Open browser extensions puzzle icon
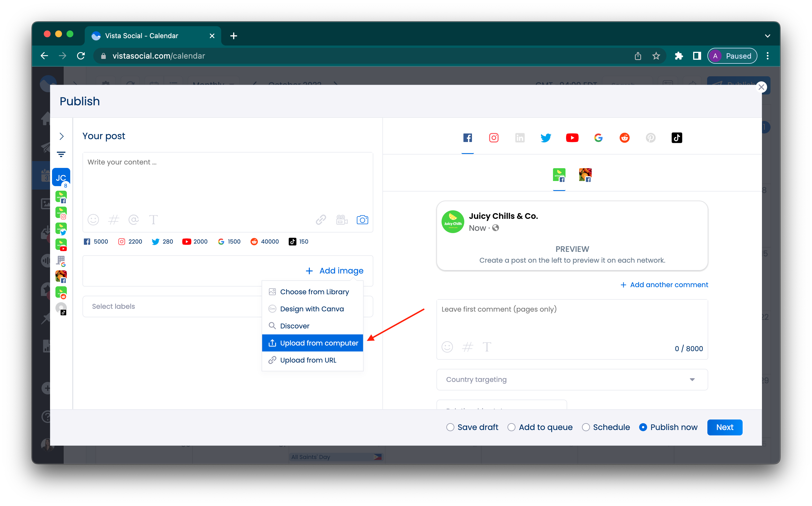This screenshot has width=812, height=506. pyautogui.click(x=679, y=56)
